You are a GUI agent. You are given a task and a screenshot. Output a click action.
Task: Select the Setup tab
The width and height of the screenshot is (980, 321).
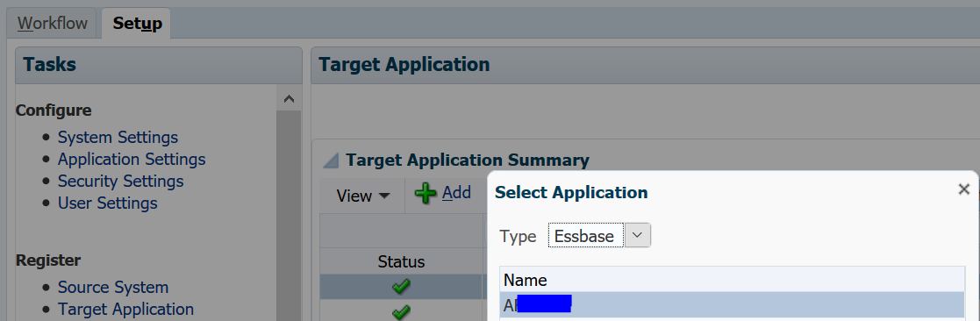[x=137, y=24]
